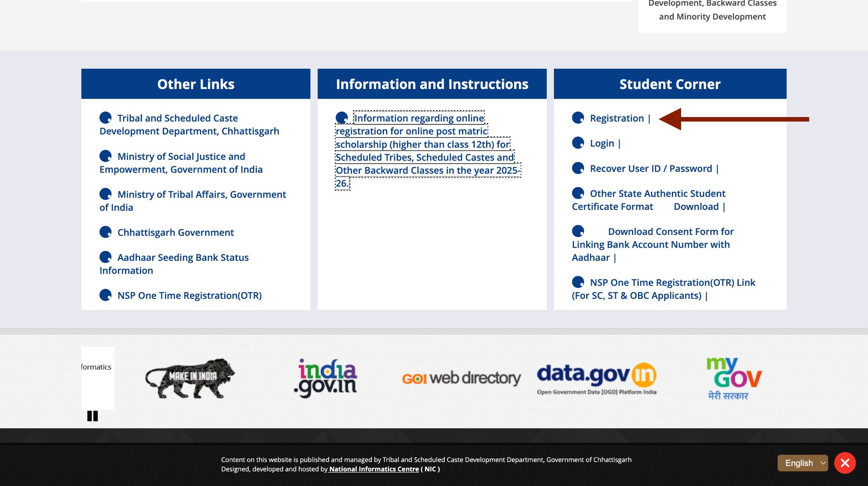Open NSP One Time Registration(OTR) in Other Links
The width and height of the screenshot is (868, 486).
pyautogui.click(x=189, y=296)
